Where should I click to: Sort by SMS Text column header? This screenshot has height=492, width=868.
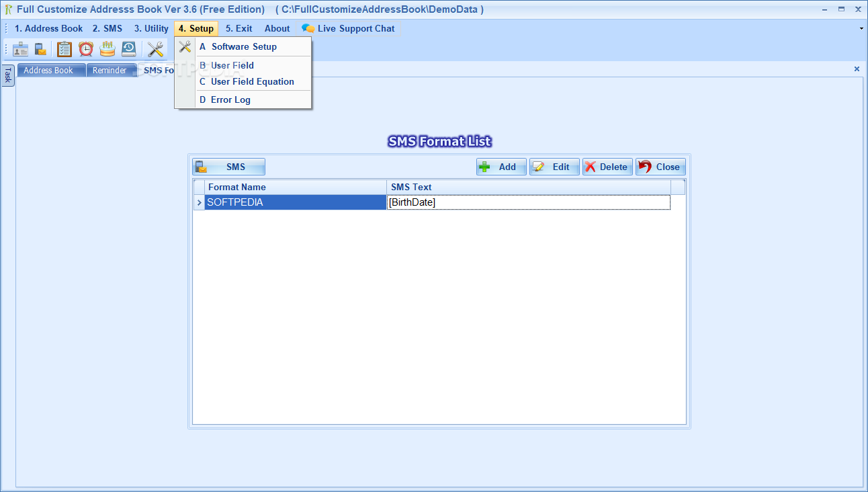pyautogui.click(x=529, y=187)
